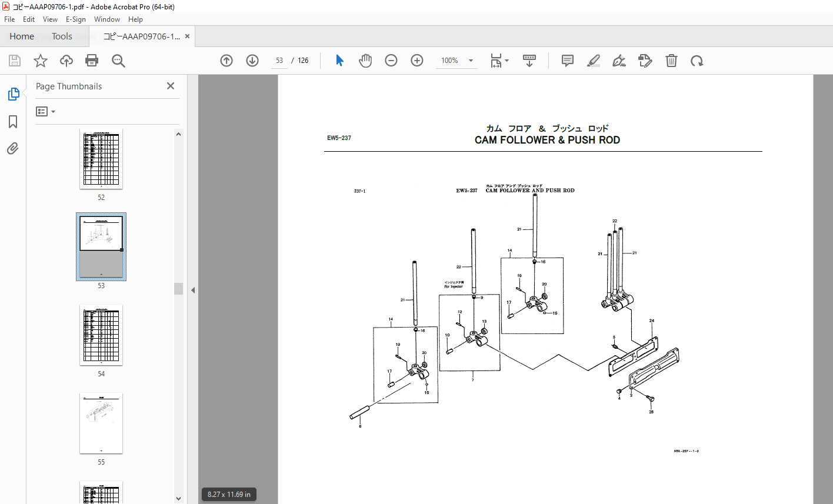Add a sticky note comment
Screen dimensions: 833x504
pos(568,61)
